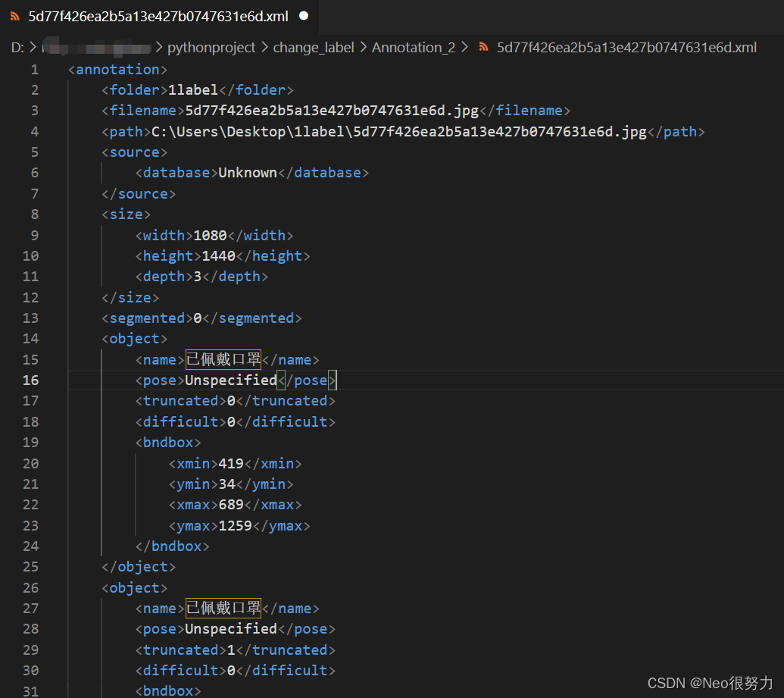Click the segmented value 0
The height and width of the screenshot is (698, 784).
[x=198, y=318]
